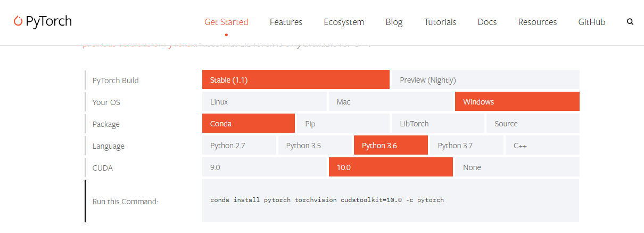Screen dimensions: 644x233
Task: Click the Your OS row label
Action: [106, 102]
